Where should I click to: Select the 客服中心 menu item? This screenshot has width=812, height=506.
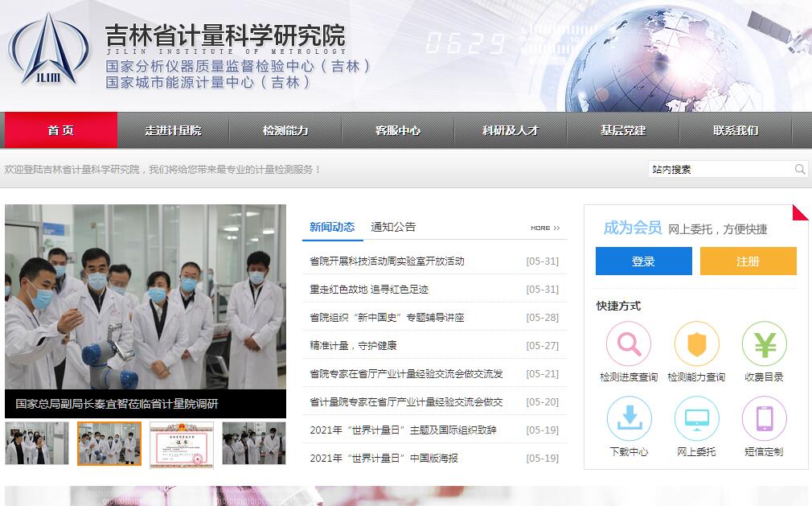pos(398,130)
